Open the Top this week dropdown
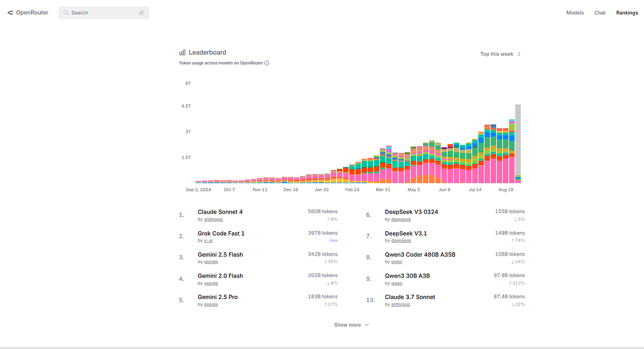644x349 pixels. coord(496,54)
